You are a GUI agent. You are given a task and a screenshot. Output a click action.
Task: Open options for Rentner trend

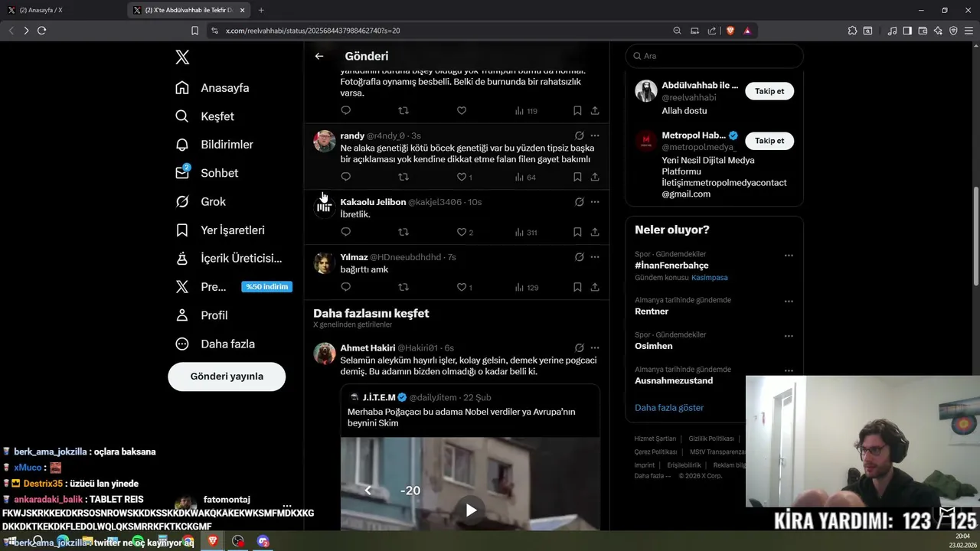click(789, 301)
